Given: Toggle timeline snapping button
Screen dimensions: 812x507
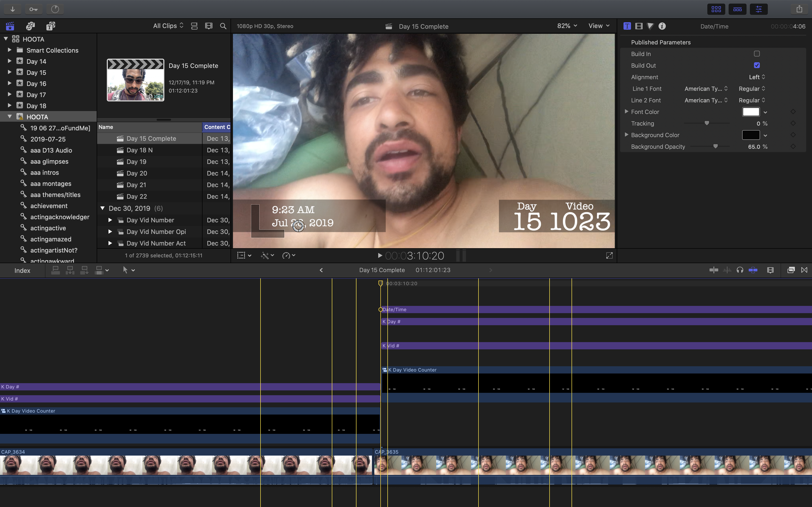Looking at the screenshot, I should (753, 270).
